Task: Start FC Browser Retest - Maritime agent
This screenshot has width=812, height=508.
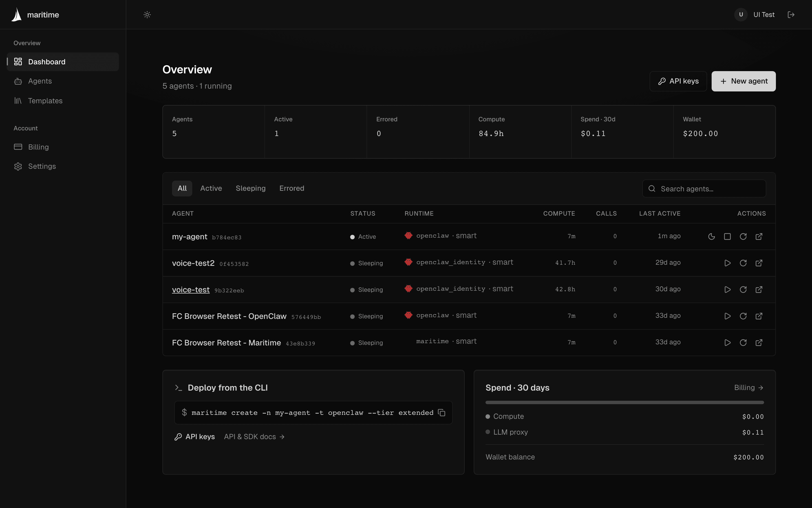Action: [x=727, y=343]
